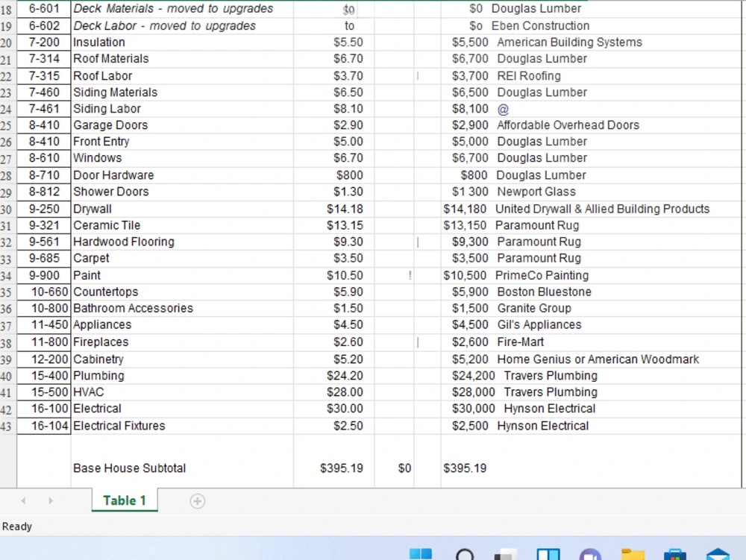Select the Drywall cell

coord(182,210)
